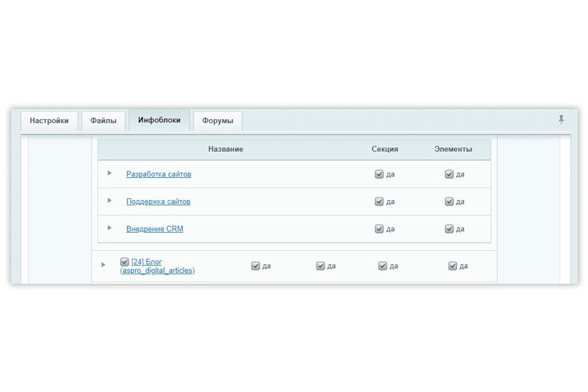
Task: Expand the Разработка сайтов row
Action: pos(110,173)
